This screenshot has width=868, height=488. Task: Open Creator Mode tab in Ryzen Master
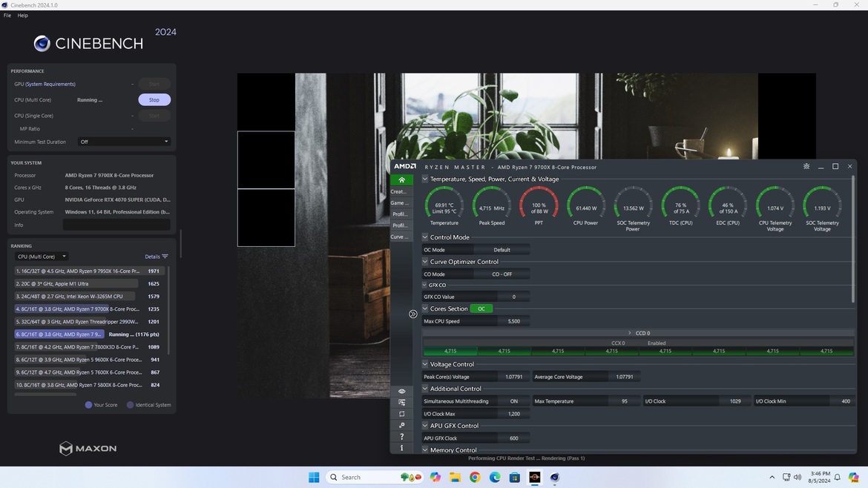(x=401, y=191)
